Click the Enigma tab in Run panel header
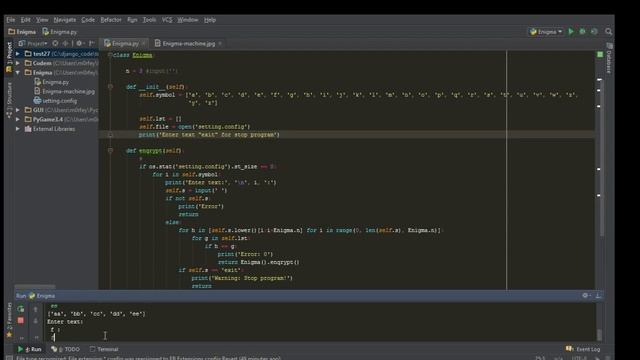This screenshot has width=640, height=360. click(42, 296)
